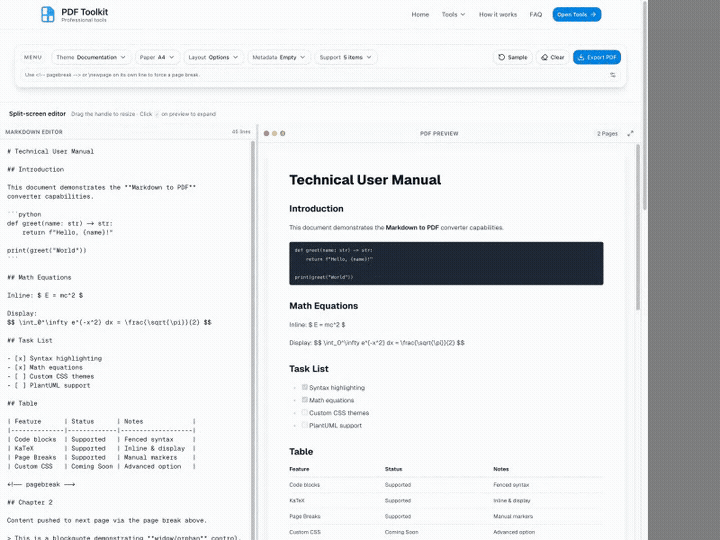The height and width of the screenshot is (540, 720).
Task: Click the 'Manual markers' cell in preview
Action: coord(513,516)
